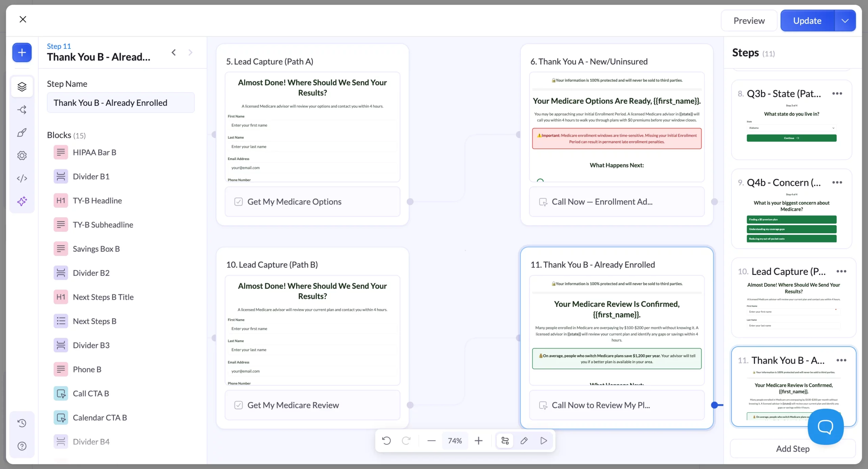Click the Add Step button
The height and width of the screenshot is (469, 868).
click(x=793, y=449)
